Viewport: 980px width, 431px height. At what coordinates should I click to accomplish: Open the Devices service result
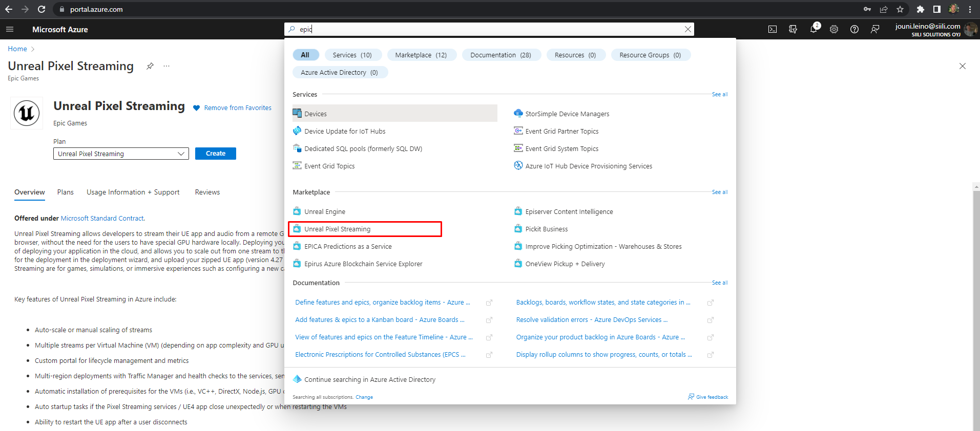[x=394, y=114]
